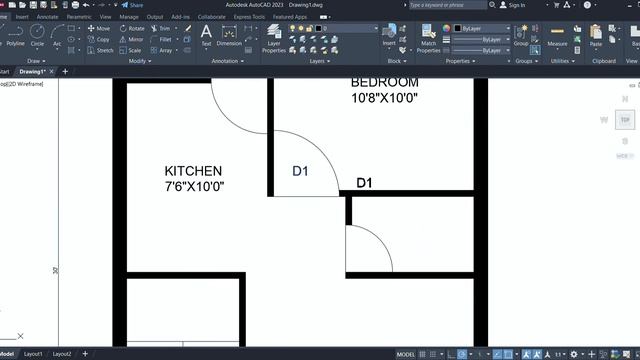Click the Undo arrow icon
The height and width of the screenshot is (360, 640).
point(86,5)
